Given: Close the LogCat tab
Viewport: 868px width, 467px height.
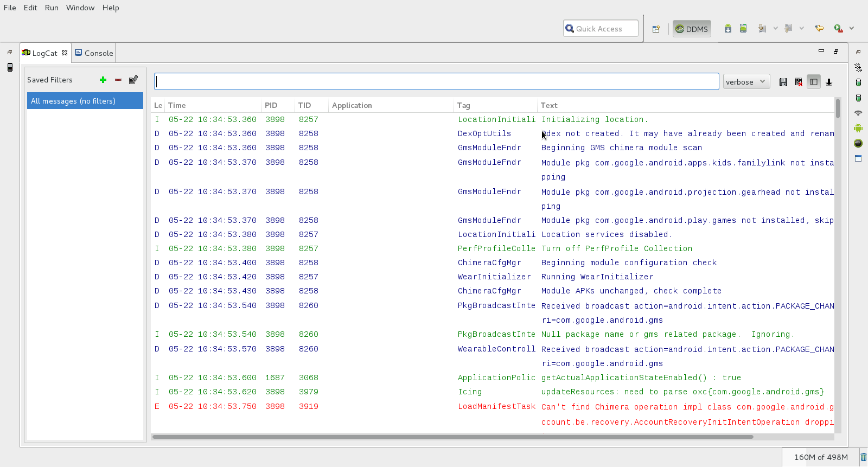Looking at the screenshot, I should pyautogui.click(x=65, y=53).
